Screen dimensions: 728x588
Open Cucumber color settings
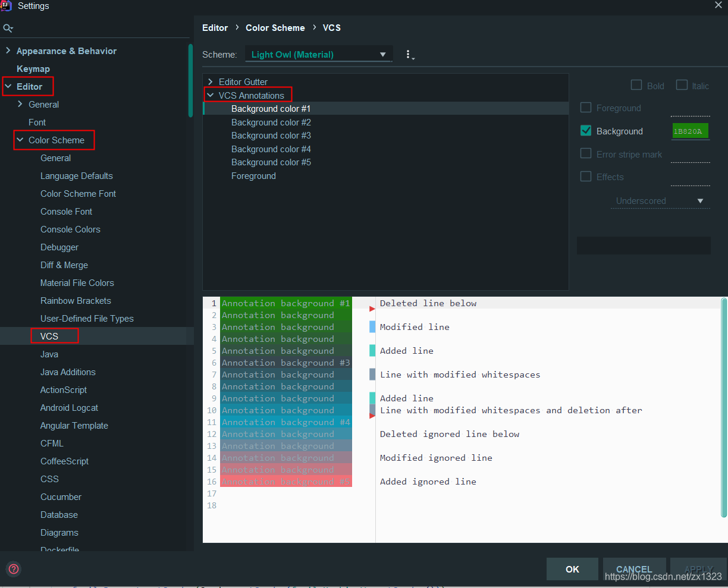[x=61, y=496]
